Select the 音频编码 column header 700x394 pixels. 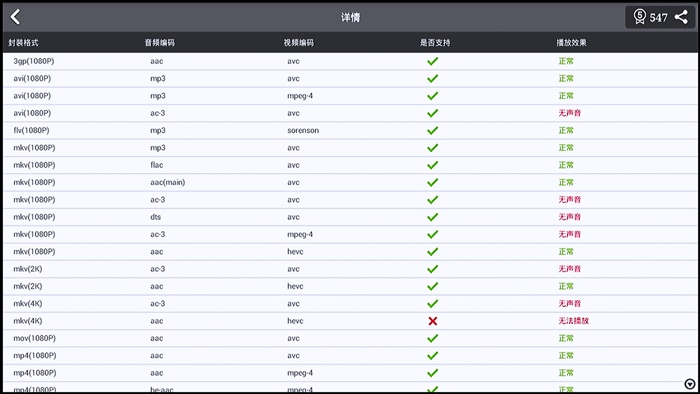[x=159, y=43]
